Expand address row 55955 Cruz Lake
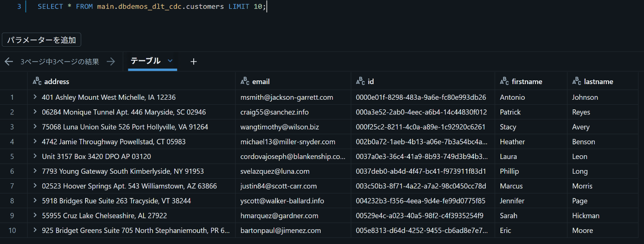The height and width of the screenshot is (244, 644). (35, 215)
